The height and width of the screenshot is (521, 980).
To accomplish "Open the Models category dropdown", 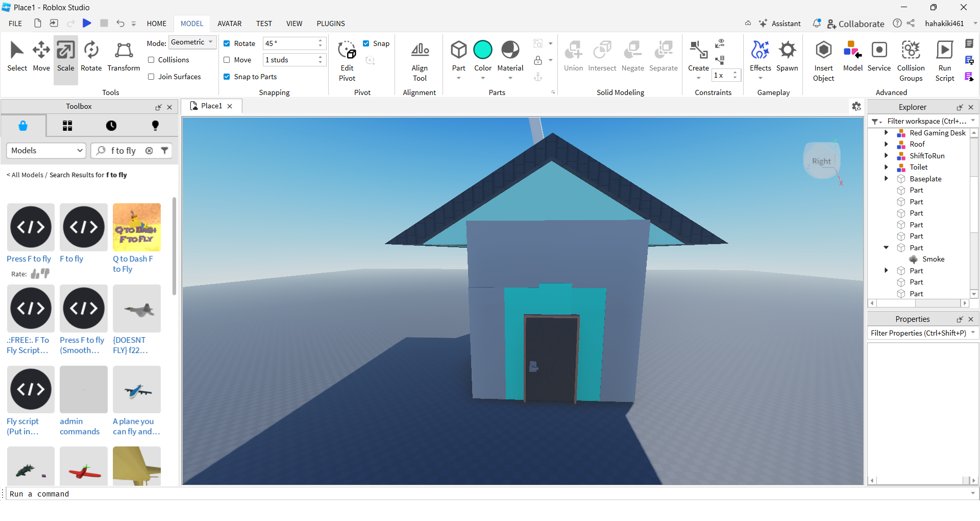I will (45, 151).
